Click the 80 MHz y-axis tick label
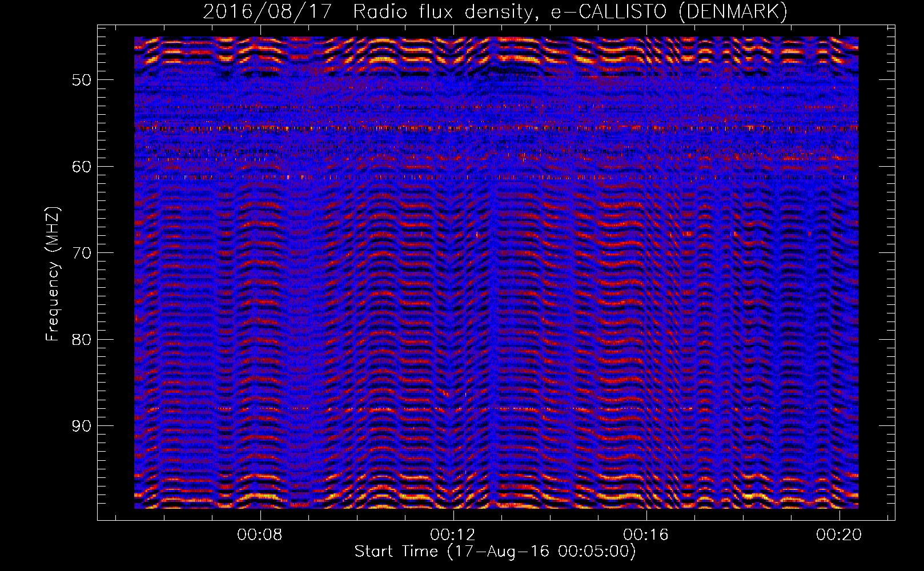This screenshot has height=571, width=924. coord(81,340)
